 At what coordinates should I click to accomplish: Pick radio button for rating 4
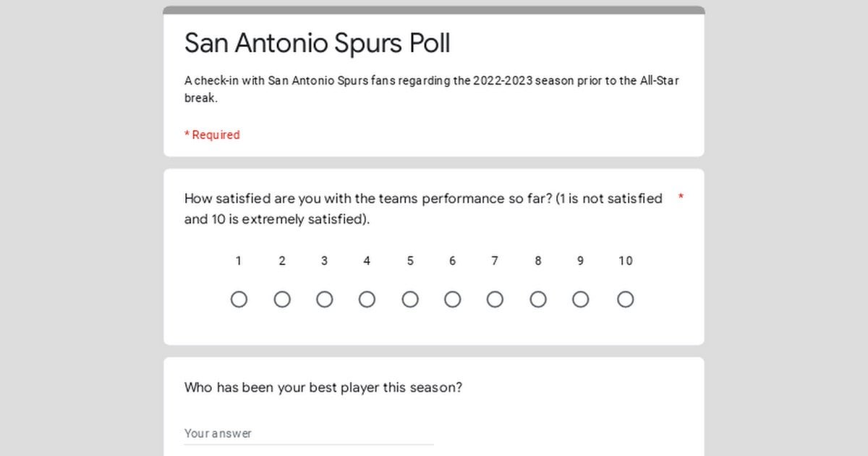[x=367, y=300]
